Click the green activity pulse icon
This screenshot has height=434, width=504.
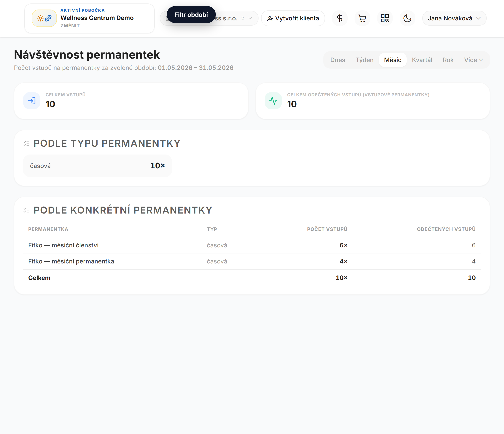tap(273, 101)
